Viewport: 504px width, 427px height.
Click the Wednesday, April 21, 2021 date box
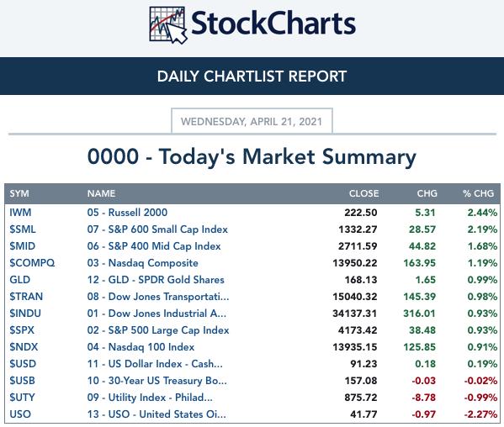coord(252,121)
